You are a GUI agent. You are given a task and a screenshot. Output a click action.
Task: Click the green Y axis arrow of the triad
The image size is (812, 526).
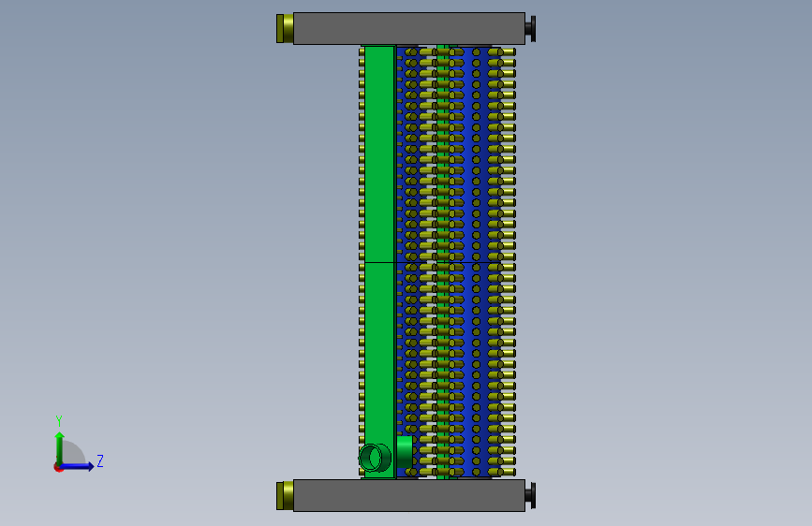[x=60, y=448]
